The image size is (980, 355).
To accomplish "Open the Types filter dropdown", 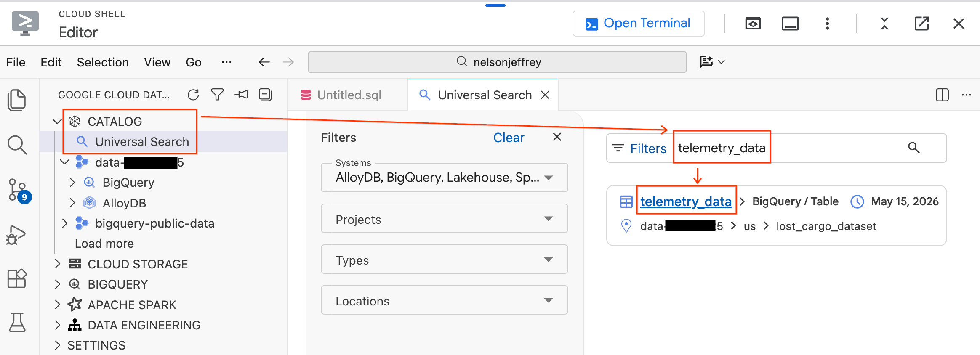I will pyautogui.click(x=445, y=260).
